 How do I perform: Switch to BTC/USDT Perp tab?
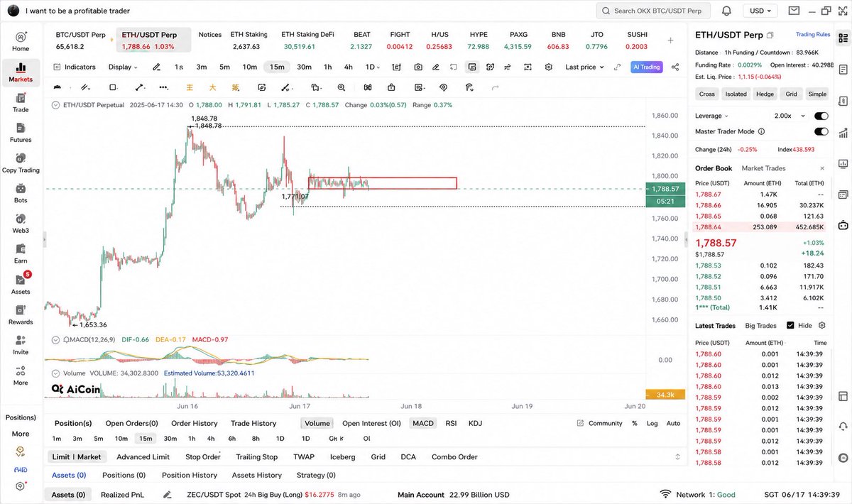80,40
